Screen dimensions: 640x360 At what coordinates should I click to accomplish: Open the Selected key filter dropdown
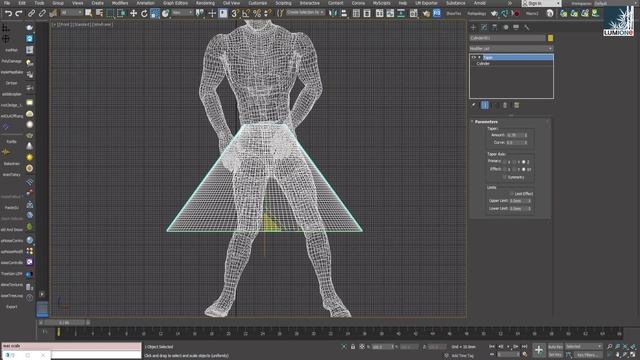click(x=583, y=347)
